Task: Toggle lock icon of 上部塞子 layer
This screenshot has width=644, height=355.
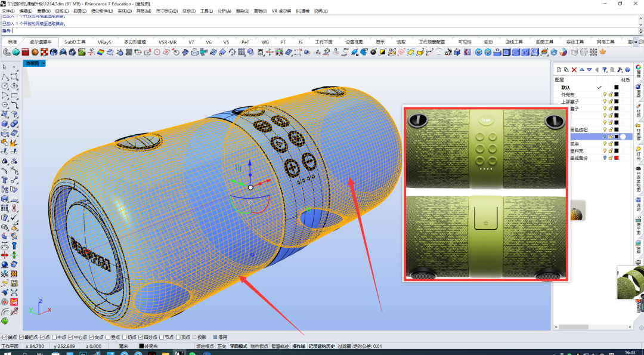Action: (x=611, y=101)
